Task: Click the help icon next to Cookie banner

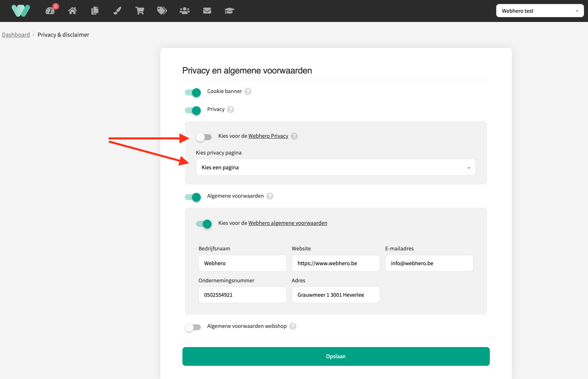Action: coord(248,91)
